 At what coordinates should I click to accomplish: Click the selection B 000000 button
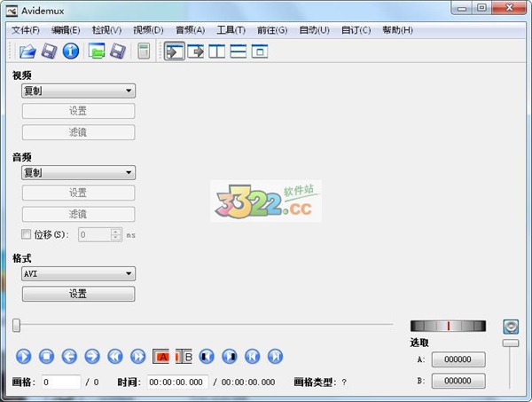(458, 381)
